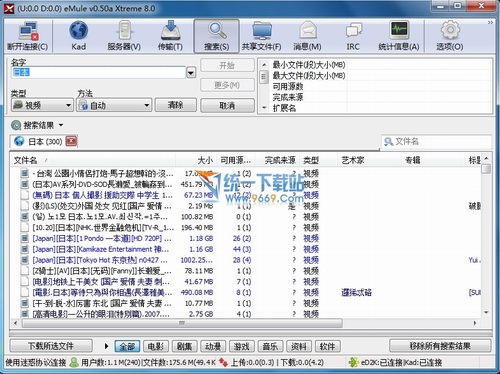The image size is (500, 374).
Task: Click the extension (扩展名) filter row
Action: point(380,108)
